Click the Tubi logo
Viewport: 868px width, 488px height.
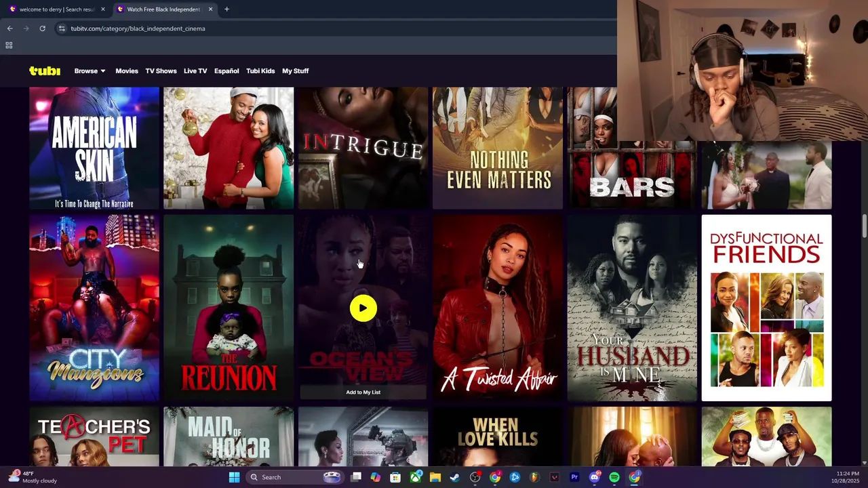coord(45,71)
